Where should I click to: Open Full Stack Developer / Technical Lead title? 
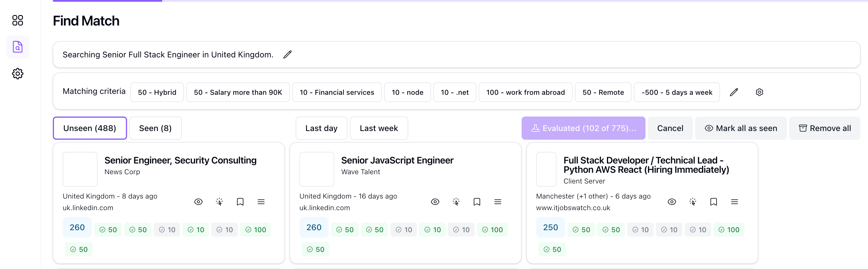coord(646,165)
